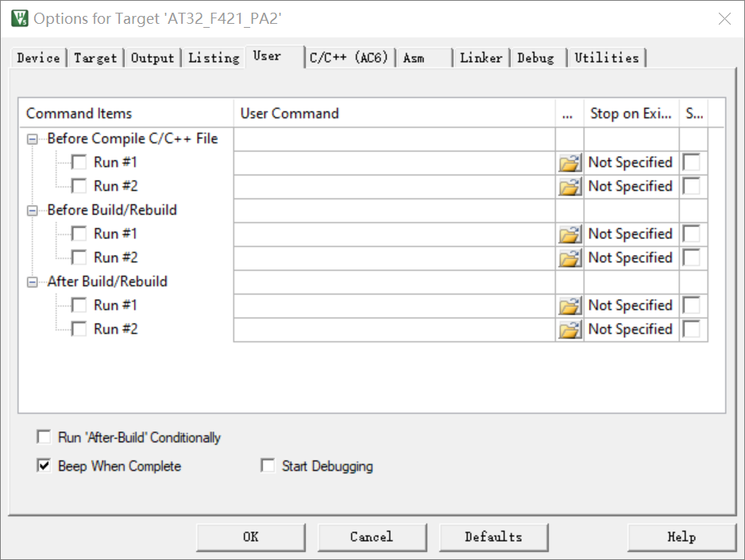Browse file for After Build/Rebuild Run #2
Viewport: 745px width, 560px height.
point(569,329)
